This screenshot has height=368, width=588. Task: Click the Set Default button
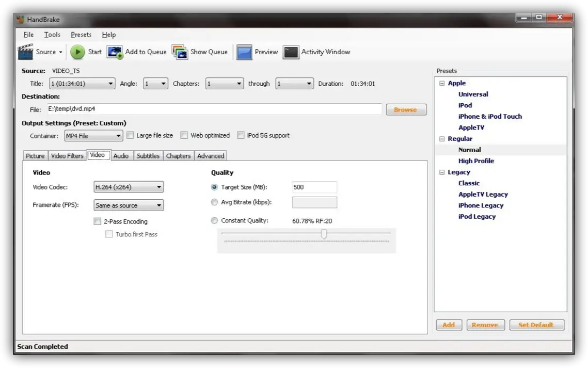536,325
